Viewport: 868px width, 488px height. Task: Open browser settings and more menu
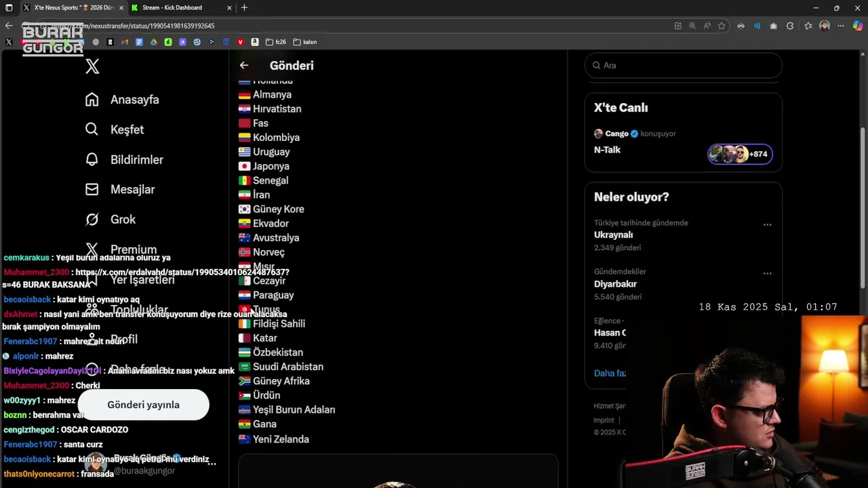click(x=842, y=26)
